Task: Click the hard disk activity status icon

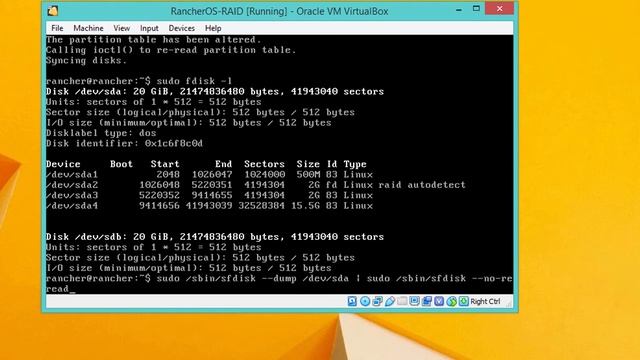Action: coord(352,302)
